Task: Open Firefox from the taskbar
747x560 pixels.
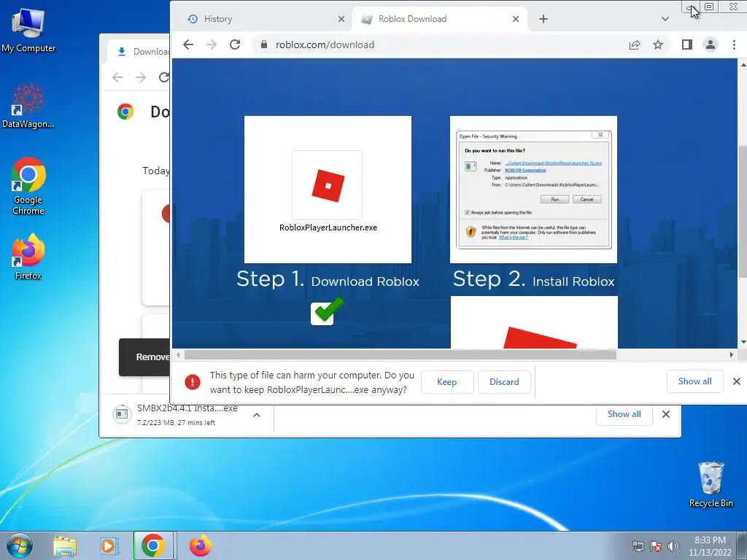Action: (200, 545)
